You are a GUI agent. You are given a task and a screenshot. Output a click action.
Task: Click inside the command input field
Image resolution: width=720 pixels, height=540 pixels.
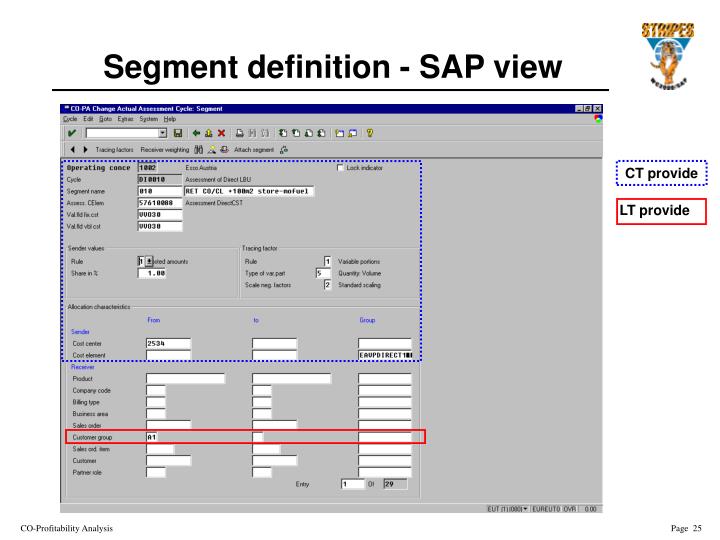point(122,133)
